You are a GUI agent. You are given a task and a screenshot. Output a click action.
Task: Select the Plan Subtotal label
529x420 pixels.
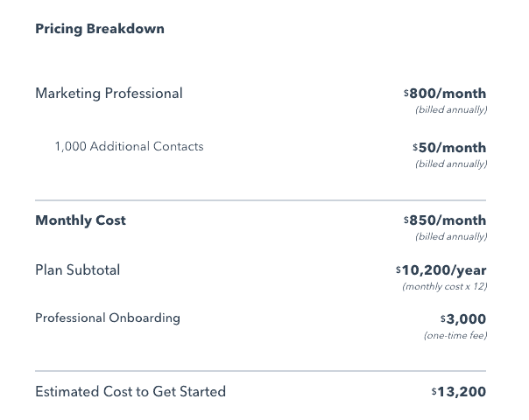tap(78, 270)
